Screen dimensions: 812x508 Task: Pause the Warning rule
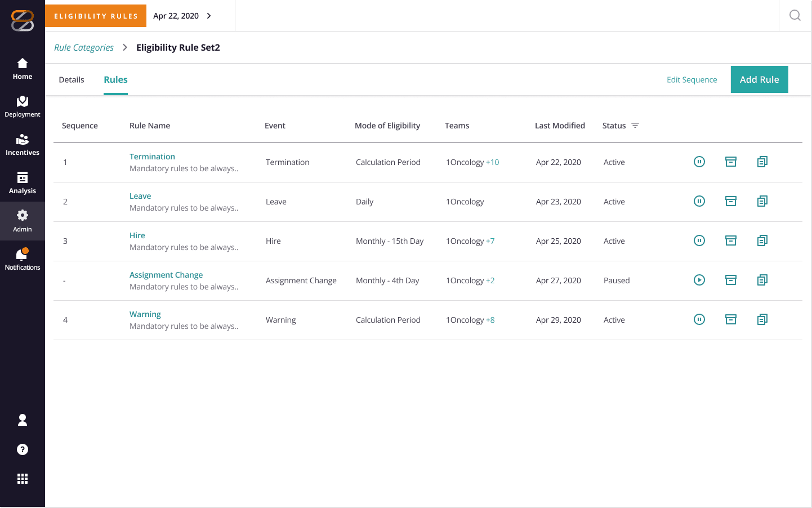point(699,319)
